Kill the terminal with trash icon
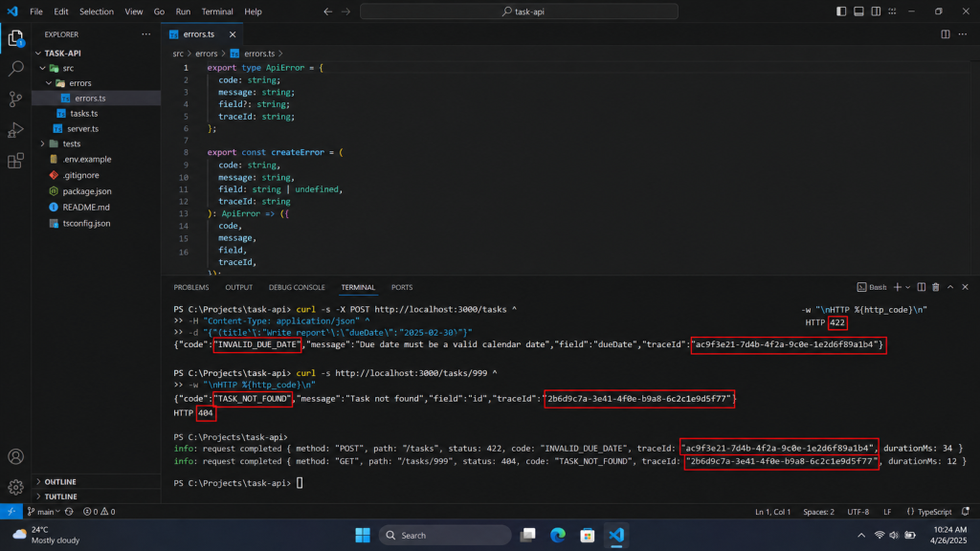The image size is (980, 551). (936, 287)
